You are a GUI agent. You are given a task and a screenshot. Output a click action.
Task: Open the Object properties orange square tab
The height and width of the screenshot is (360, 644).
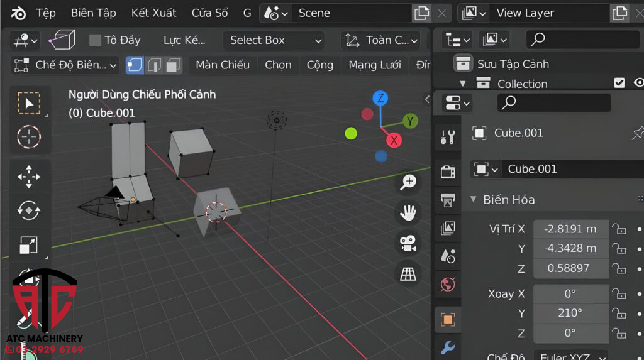[448, 319]
